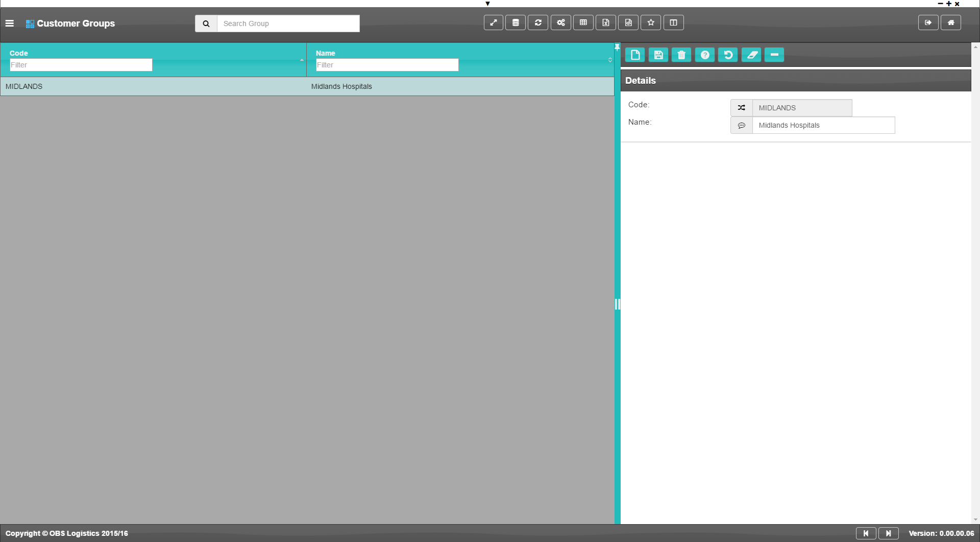
Task: Expand the top drop-down arrow
Action: [x=487, y=4]
